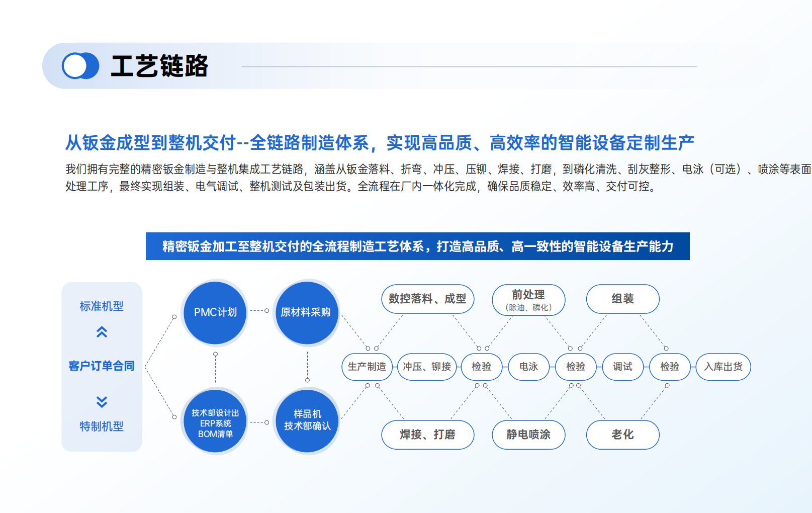Screen dimensions: 812x513
Task: Click the 生产制造 step
Action: pos(367,367)
